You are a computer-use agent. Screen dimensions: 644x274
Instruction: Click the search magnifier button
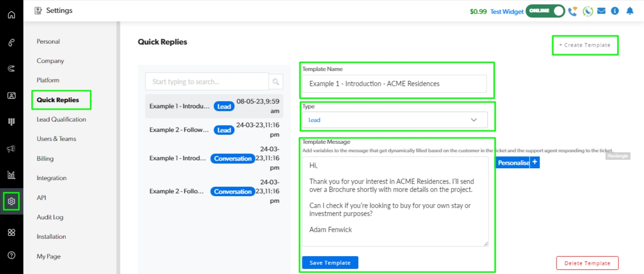[276, 82]
